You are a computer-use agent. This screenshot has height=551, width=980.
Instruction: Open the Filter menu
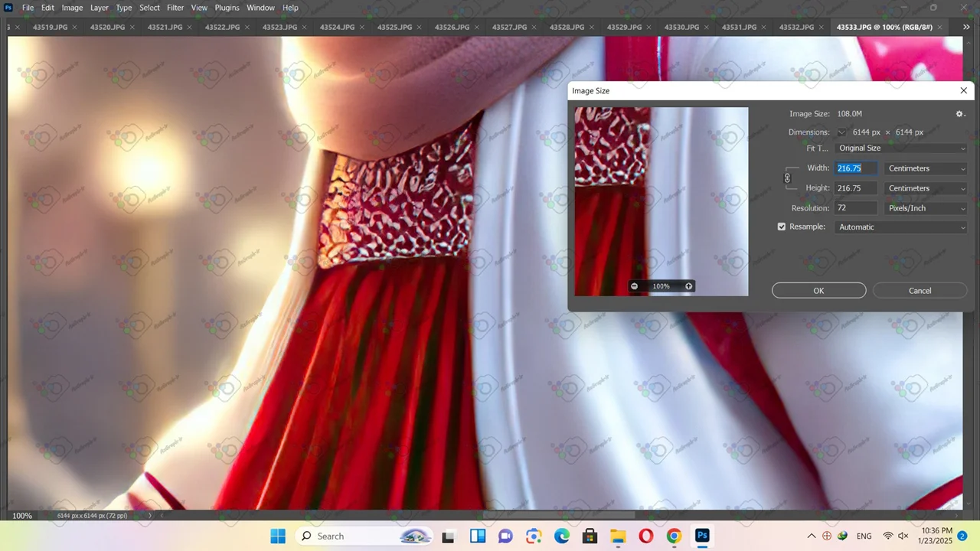tap(175, 8)
